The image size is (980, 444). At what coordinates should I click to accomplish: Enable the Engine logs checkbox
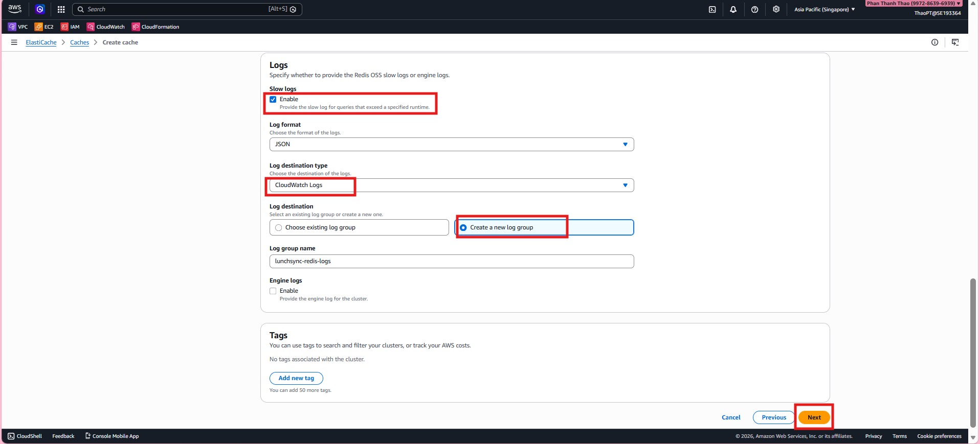pos(273,291)
